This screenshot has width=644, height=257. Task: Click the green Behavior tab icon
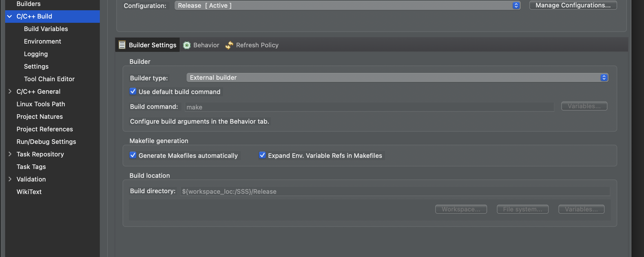click(x=187, y=45)
